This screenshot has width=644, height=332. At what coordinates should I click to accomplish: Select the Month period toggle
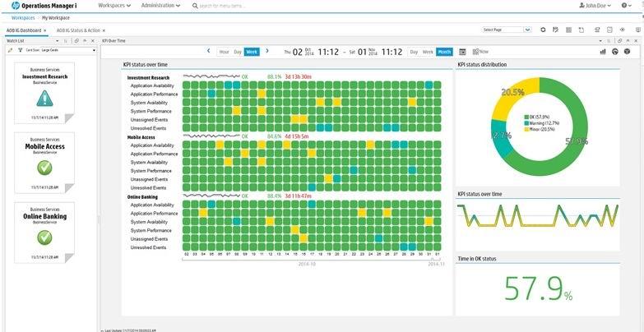click(x=444, y=52)
